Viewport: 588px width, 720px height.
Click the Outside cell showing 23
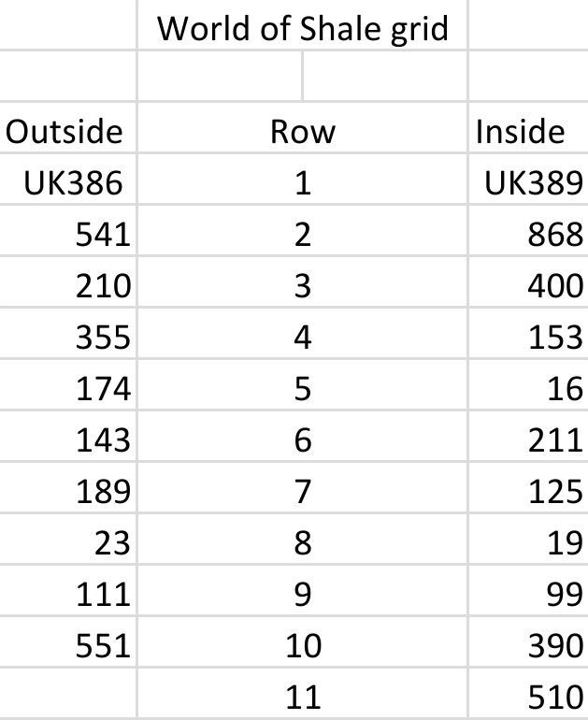pyautogui.click(x=68, y=539)
